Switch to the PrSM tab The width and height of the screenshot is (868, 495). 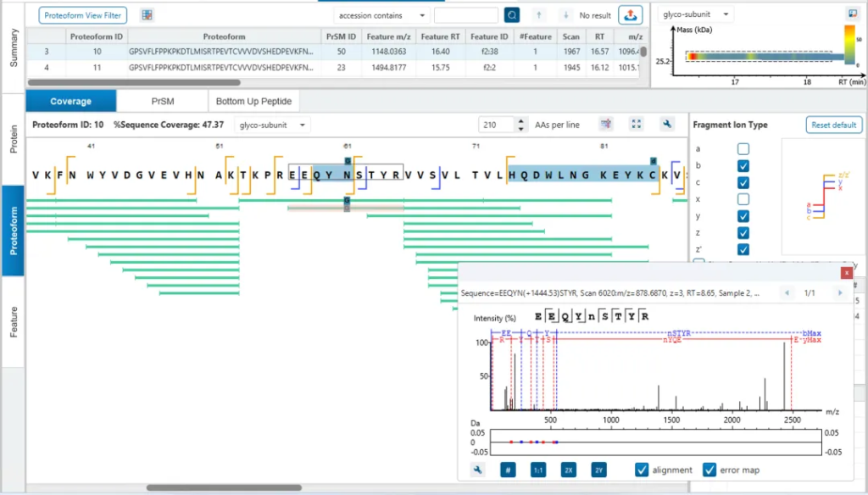[163, 101]
